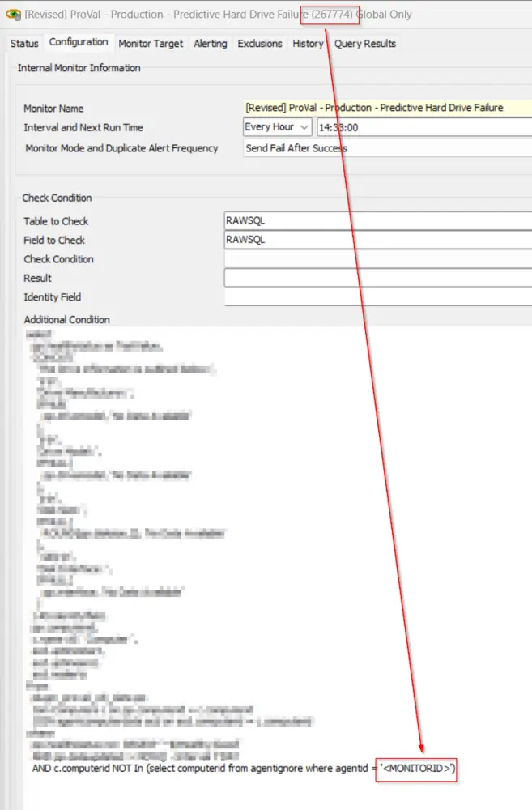Select the Configuration tab
532x810 pixels.
(x=79, y=42)
